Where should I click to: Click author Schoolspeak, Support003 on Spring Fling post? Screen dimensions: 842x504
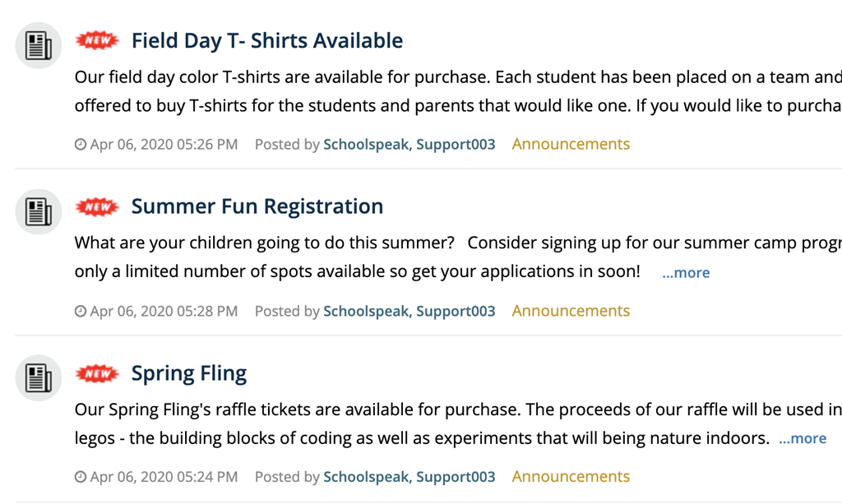click(x=409, y=477)
